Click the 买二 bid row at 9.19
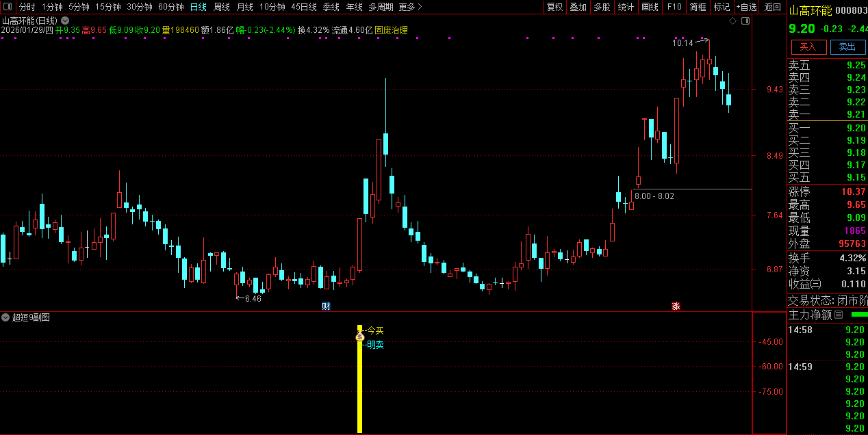 (828, 140)
